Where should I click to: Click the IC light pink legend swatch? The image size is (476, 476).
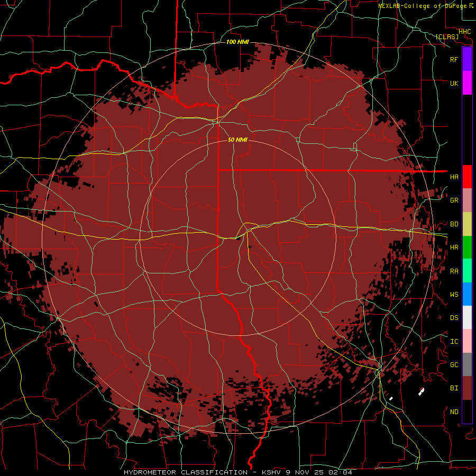coord(467,341)
